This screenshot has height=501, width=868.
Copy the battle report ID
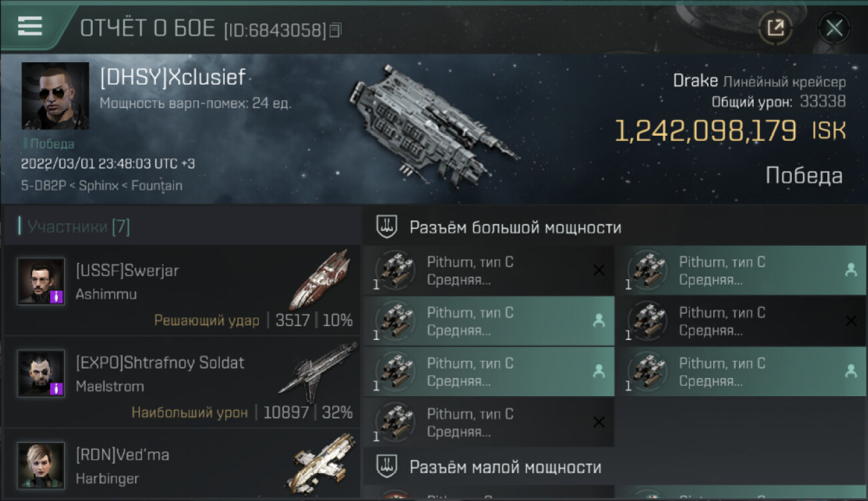[335, 30]
